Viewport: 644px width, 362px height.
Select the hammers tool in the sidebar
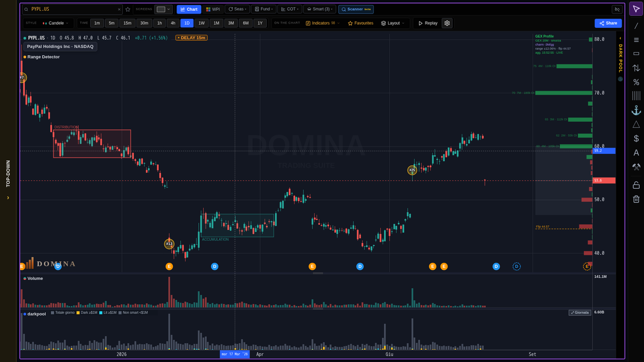pyautogui.click(x=636, y=167)
